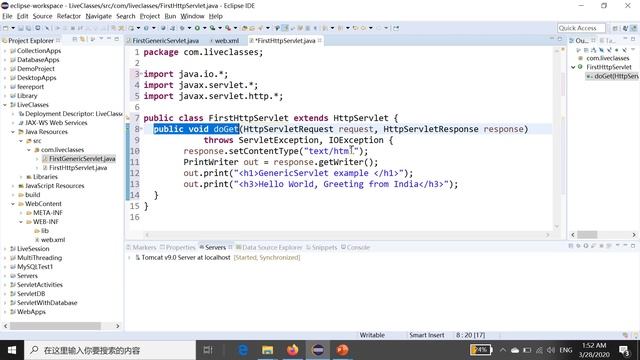640x360 pixels.
Task: Minimize the Outline panel
Action: click(x=625, y=39)
